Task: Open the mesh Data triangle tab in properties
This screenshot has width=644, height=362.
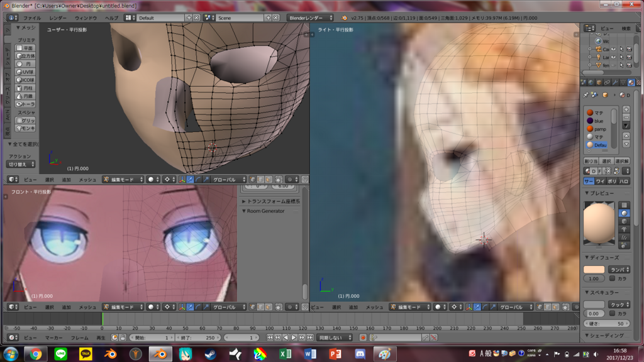Action: click(x=623, y=82)
